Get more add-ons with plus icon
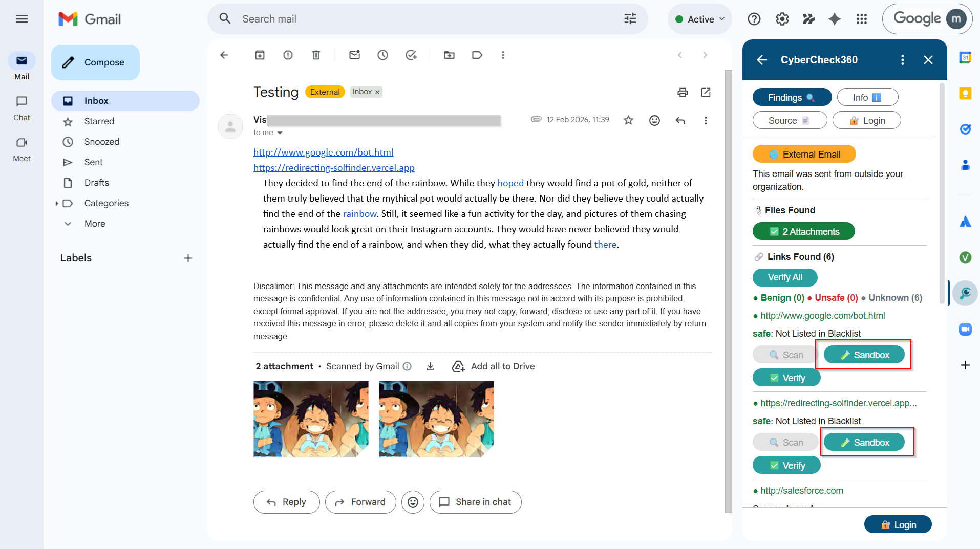 [965, 365]
